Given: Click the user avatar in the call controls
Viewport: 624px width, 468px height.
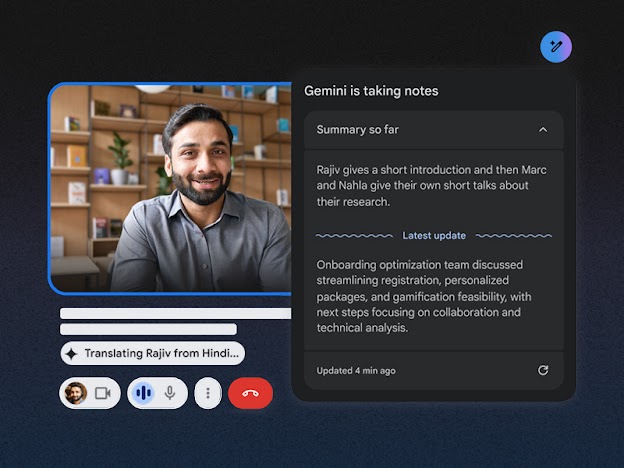Looking at the screenshot, I should (76, 393).
